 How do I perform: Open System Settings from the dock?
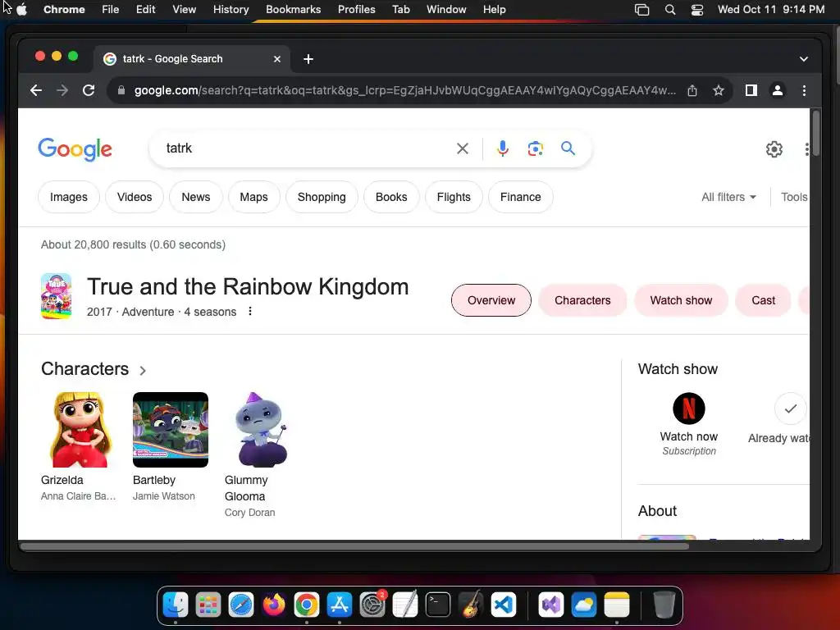(372, 605)
